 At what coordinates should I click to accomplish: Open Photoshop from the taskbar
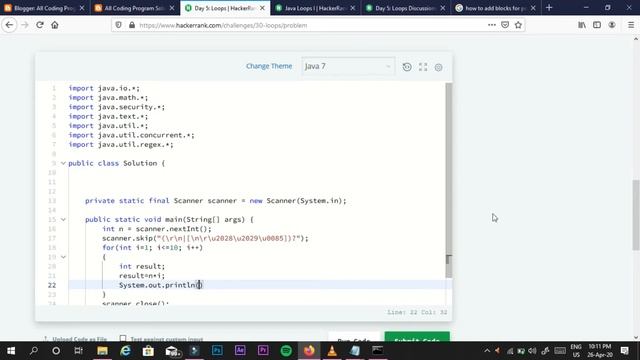(x=217, y=350)
